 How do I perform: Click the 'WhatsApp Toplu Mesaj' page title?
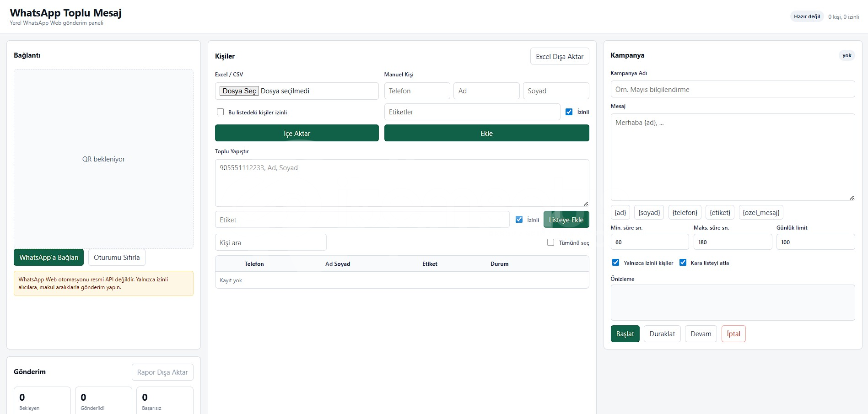click(66, 13)
